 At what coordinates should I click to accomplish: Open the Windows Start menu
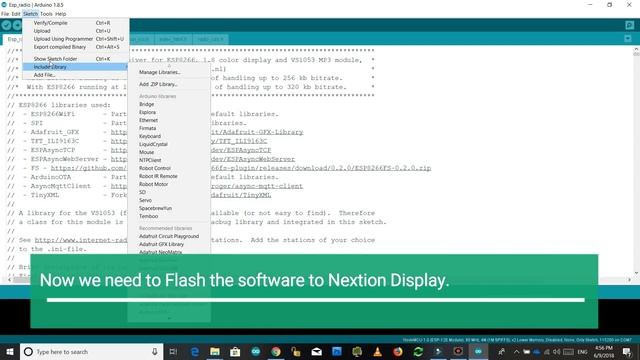10,351
